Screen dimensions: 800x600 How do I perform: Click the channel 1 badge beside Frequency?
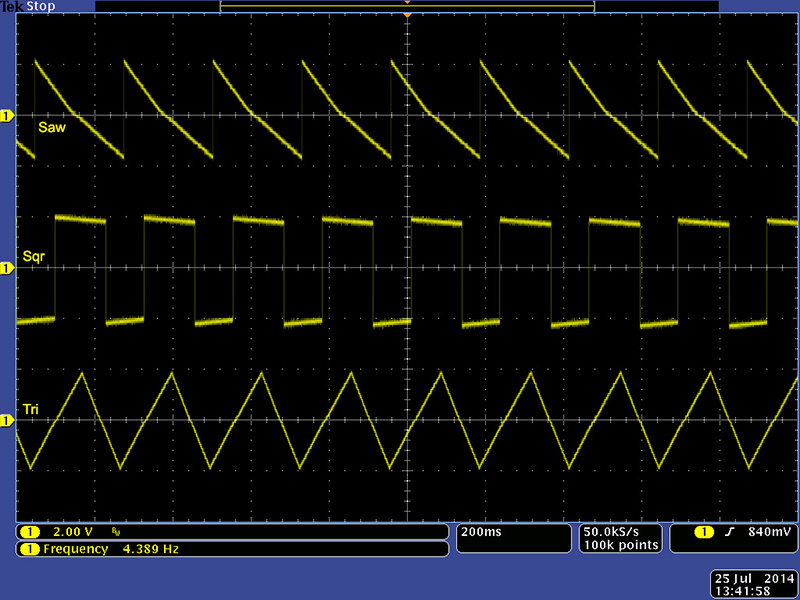click(x=30, y=549)
